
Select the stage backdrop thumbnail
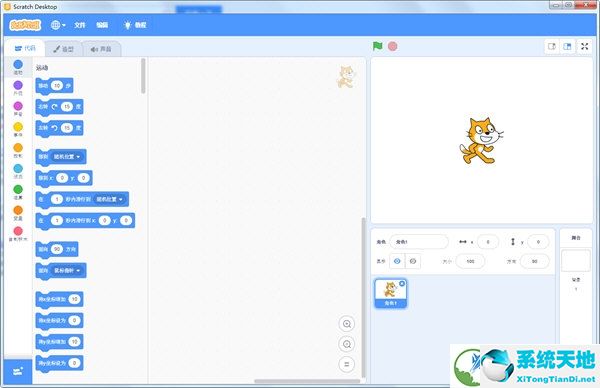pos(576,261)
